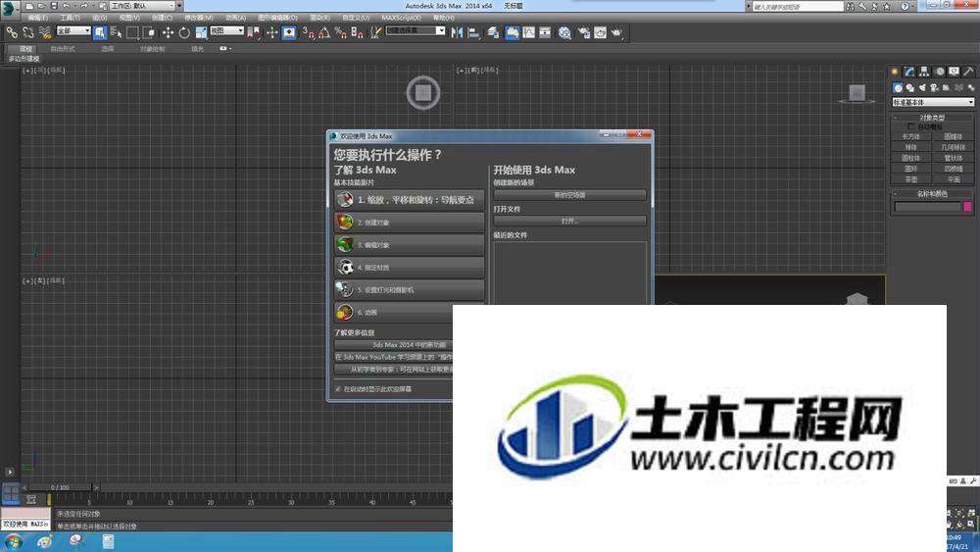The height and width of the screenshot is (552, 980).
Task: Play tutorial 2 create objects
Action: (x=410, y=223)
